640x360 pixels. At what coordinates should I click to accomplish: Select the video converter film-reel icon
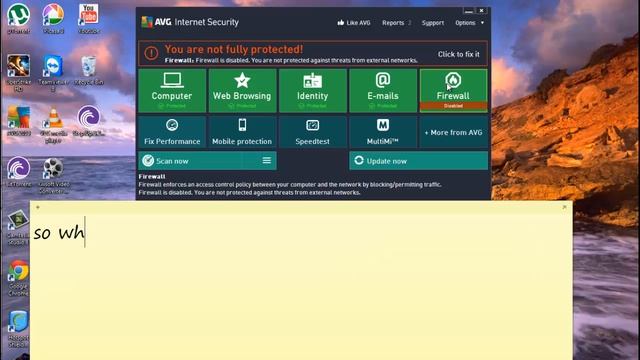pyautogui.click(x=53, y=176)
